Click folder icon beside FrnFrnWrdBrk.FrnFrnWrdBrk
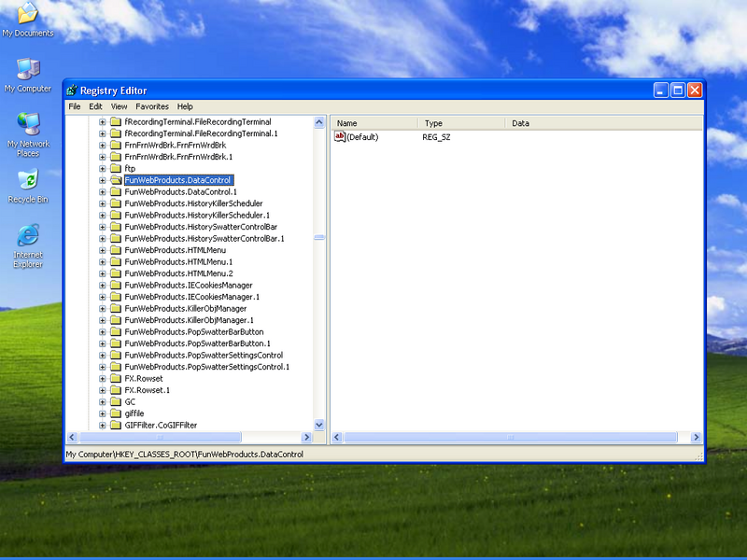 (x=116, y=145)
